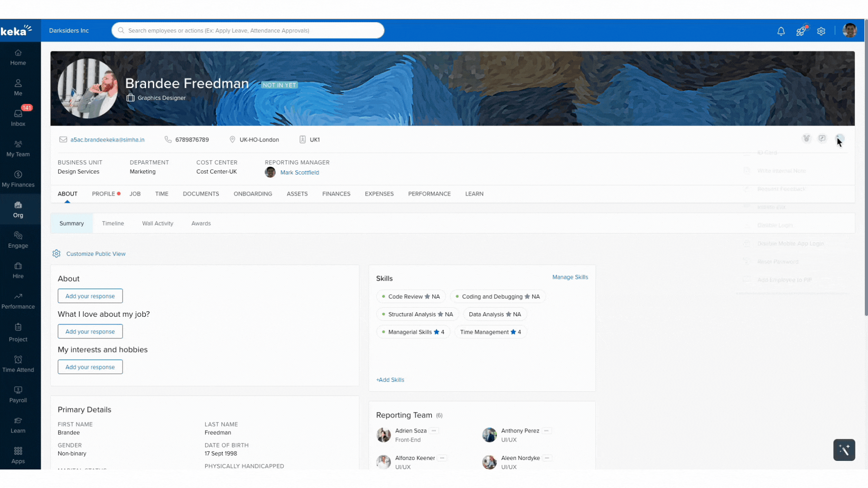Switch to the DOCUMENTS tab

tap(201, 194)
